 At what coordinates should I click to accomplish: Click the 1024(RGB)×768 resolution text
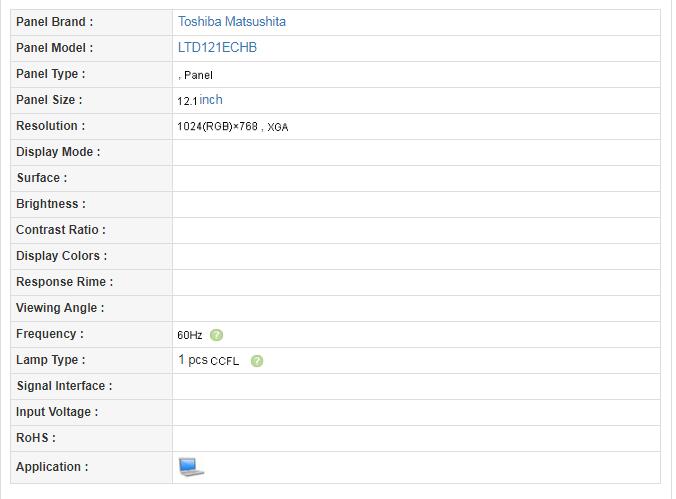pos(217,126)
